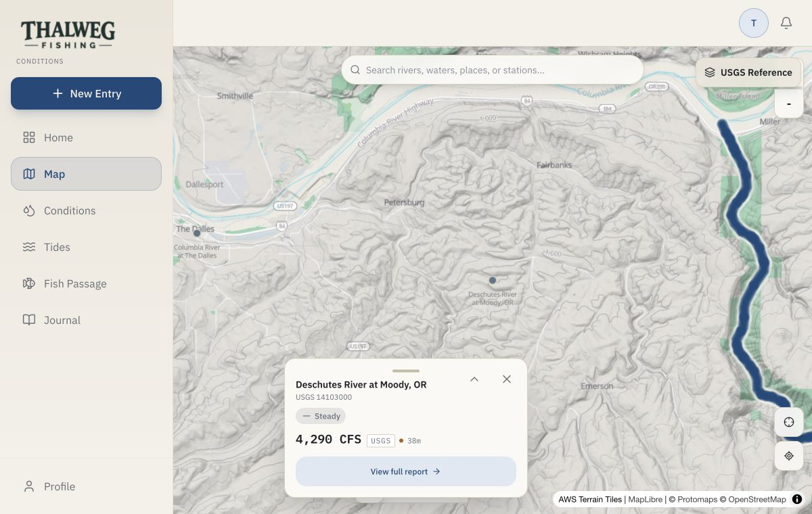
Task: Click the Petersburg map label
Action: (404, 202)
